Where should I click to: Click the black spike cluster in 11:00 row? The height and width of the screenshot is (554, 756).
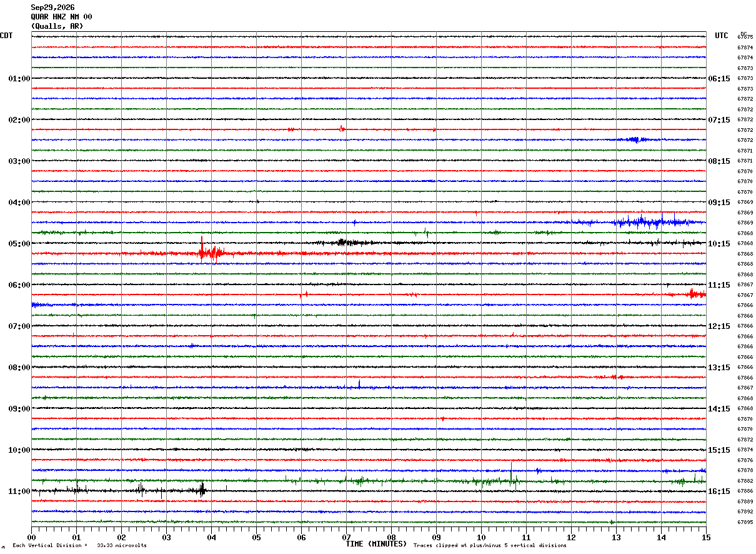point(201,490)
